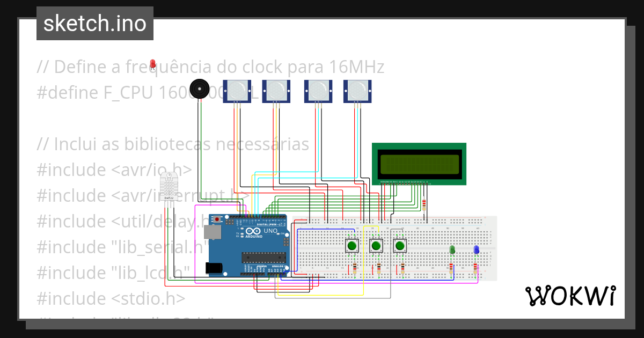Click the first PIR motion sensor

pyautogui.click(x=236, y=91)
